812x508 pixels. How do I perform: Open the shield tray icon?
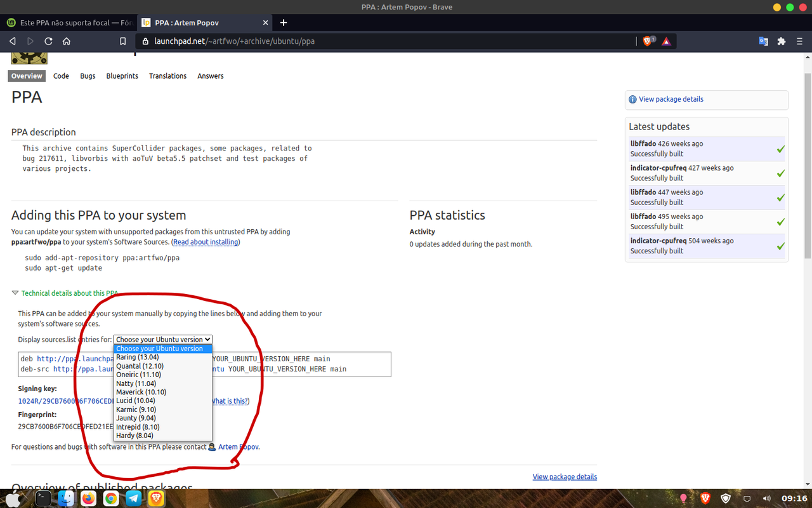click(726, 498)
